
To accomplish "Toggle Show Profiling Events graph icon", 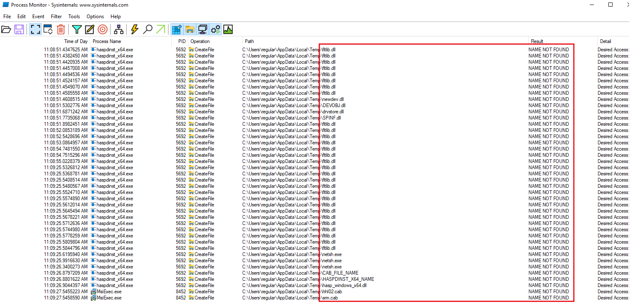I will (x=228, y=29).
